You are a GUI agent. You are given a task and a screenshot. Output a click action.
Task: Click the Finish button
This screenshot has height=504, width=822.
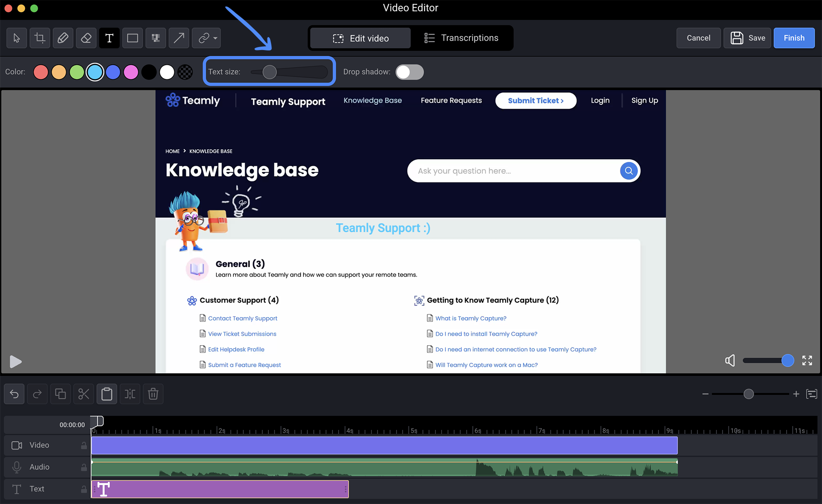click(794, 38)
